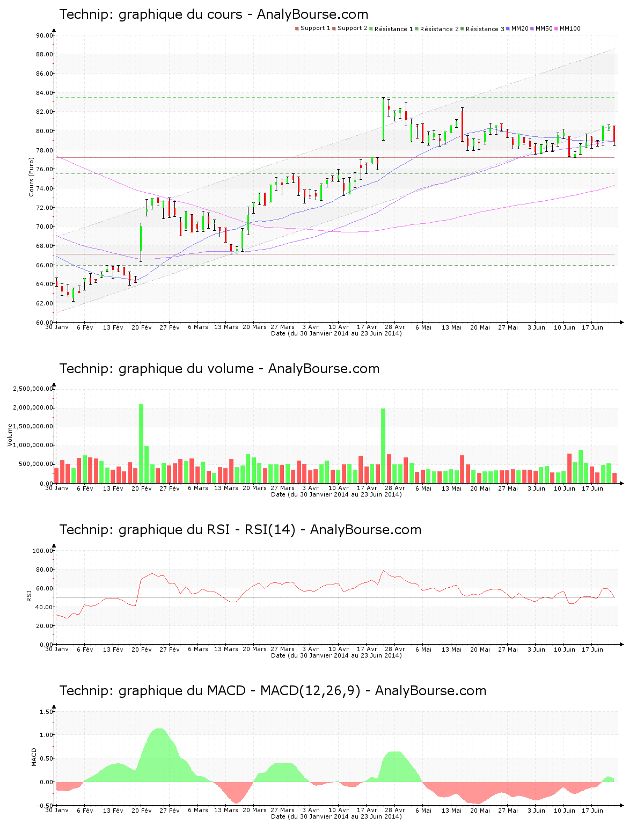The width and height of the screenshot is (644, 832).
Task: Click the 90.00 price axis value
Action: [x=45, y=35]
